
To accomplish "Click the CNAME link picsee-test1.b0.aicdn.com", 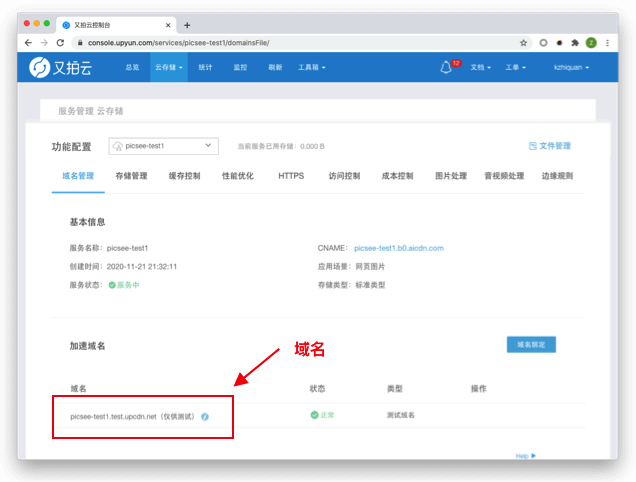I will 399,248.
